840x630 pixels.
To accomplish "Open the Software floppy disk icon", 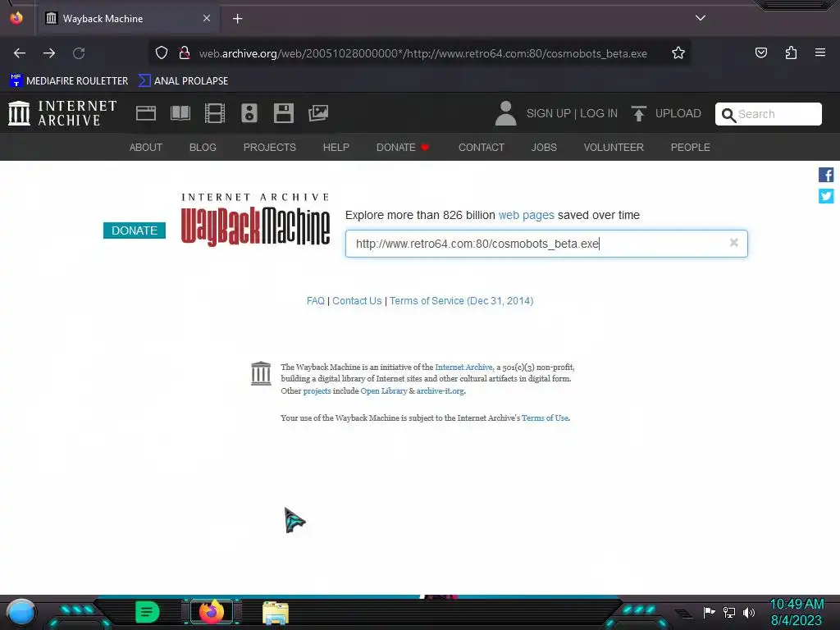I will pos(283,113).
